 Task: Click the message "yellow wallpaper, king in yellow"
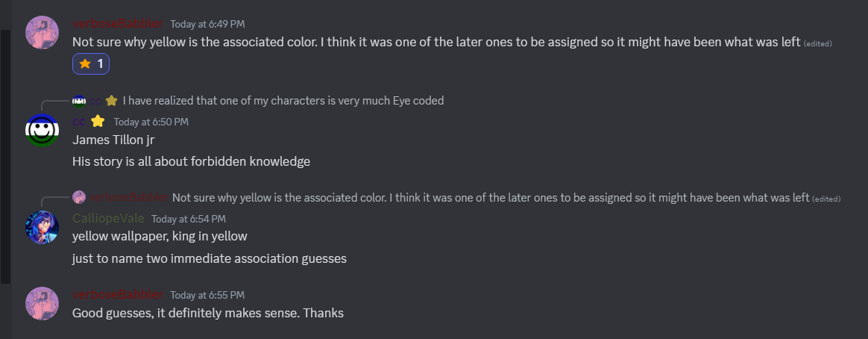point(160,237)
